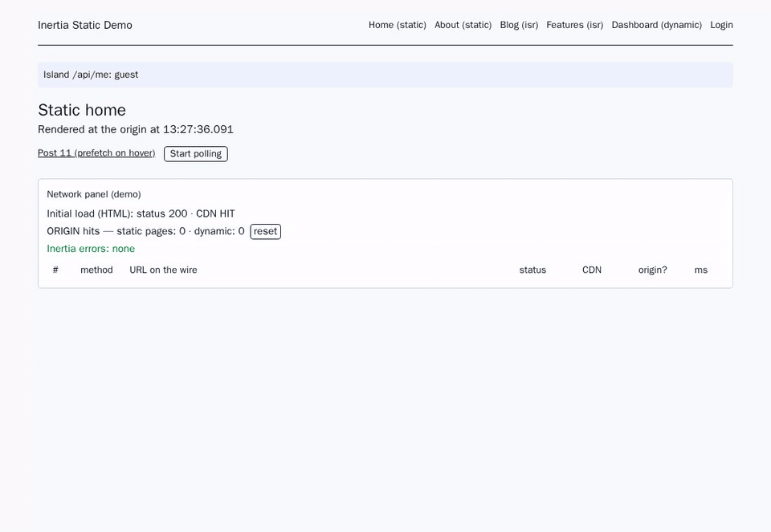Click the ms column header
Viewport: 771px width, 532px height.
pyautogui.click(x=700, y=270)
